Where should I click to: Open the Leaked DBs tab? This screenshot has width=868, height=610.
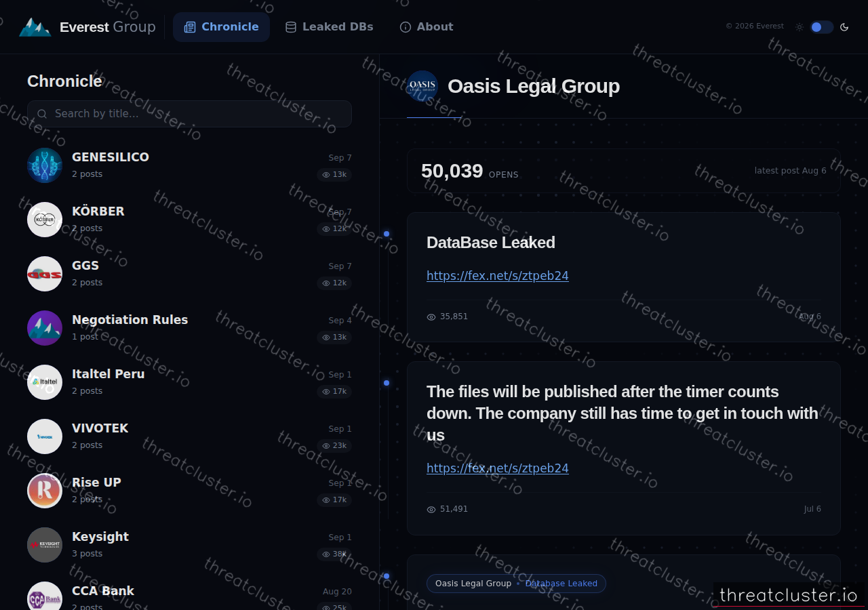click(329, 27)
